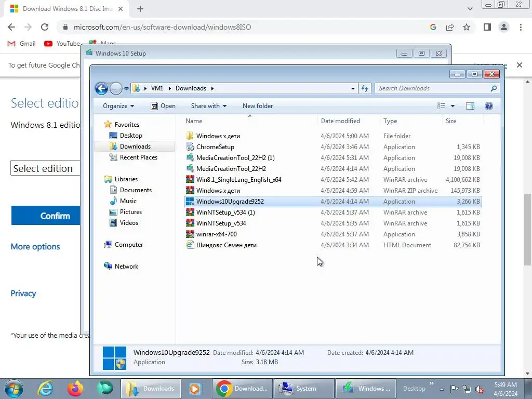The image size is (532, 399).
Task: Select Win8.1_SingleLang_English_x64 archive icon
Action: (x=190, y=179)
